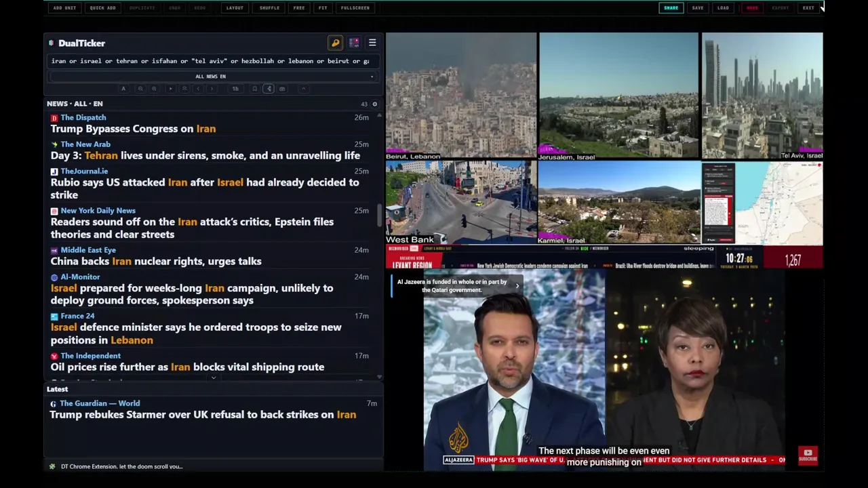868x488 pixels.
Task: Click the EXIT button
Action: [x=808, y=8]
